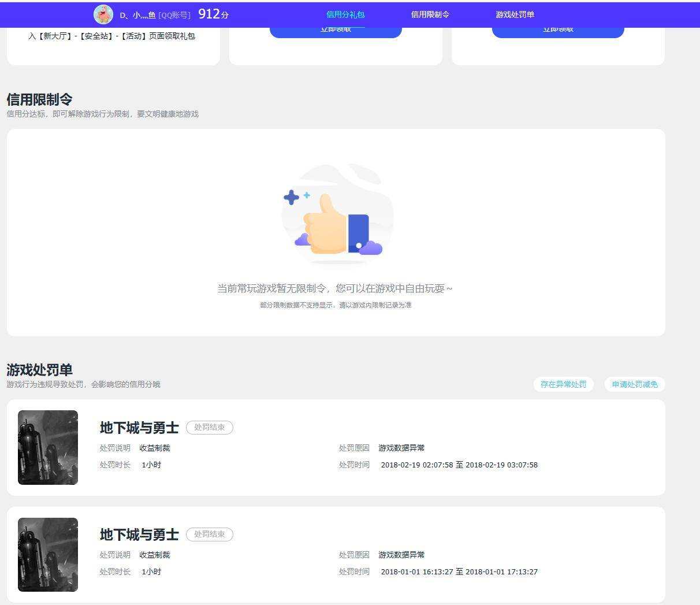Click the [QQ账号] label in header
The width and height of the screenshot is (700, 605).
tap(174, 15)
